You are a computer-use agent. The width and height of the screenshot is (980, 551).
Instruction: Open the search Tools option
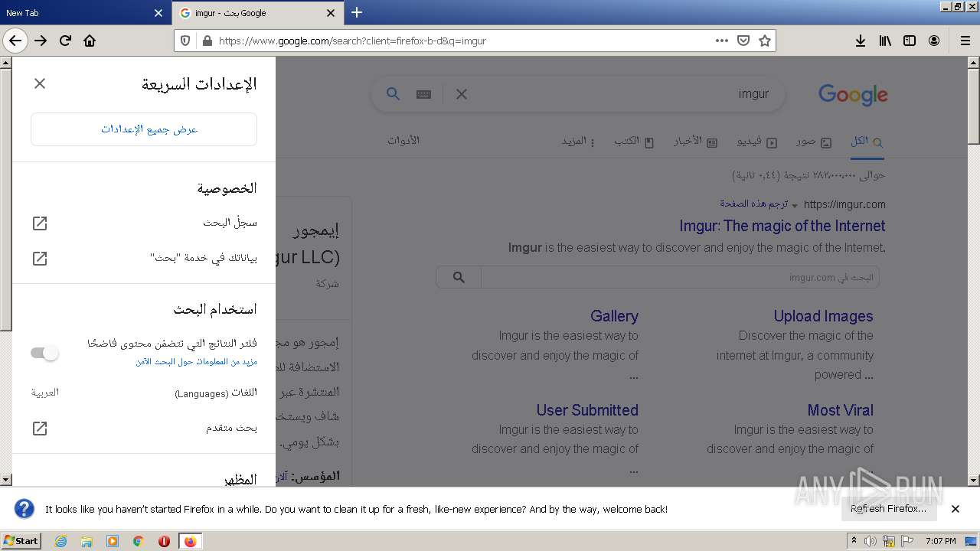coord(403,141)
